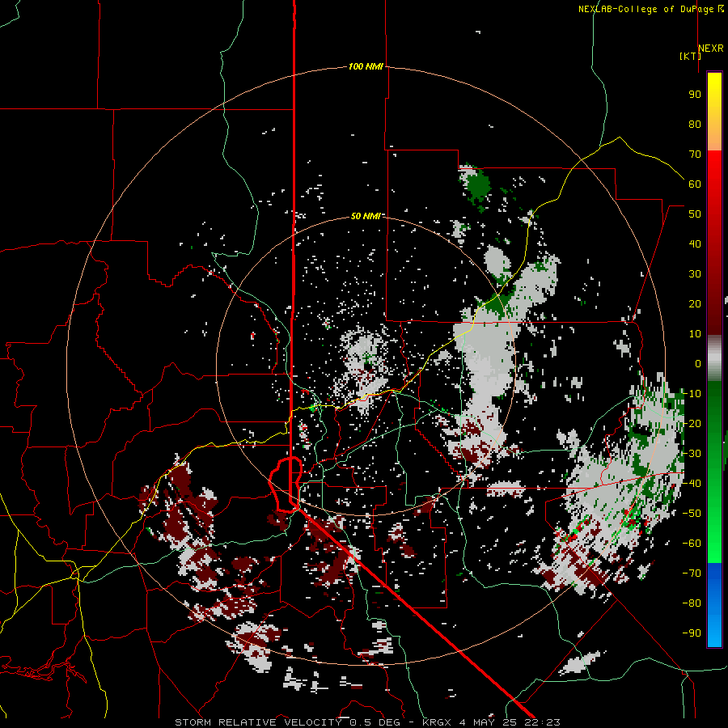Screen dimensions: 728x728
Task: Click the -20 scale value
Action: [x=692, y=424]
